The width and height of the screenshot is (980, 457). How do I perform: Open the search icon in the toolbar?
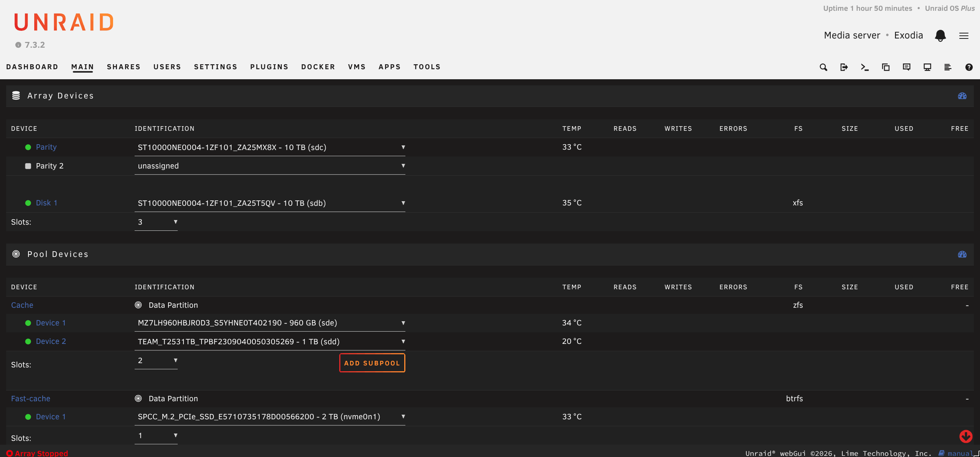[x=823, y=67]
